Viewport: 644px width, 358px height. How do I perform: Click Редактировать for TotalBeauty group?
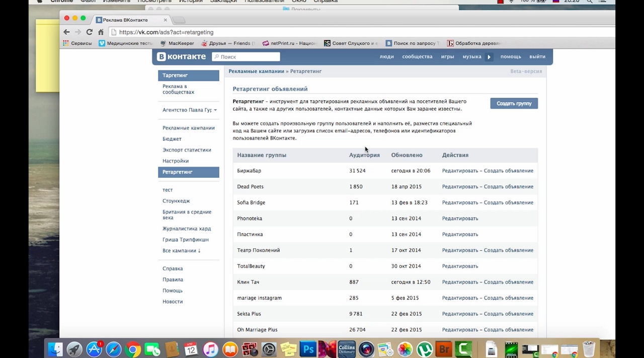click(x=460, y=266)
